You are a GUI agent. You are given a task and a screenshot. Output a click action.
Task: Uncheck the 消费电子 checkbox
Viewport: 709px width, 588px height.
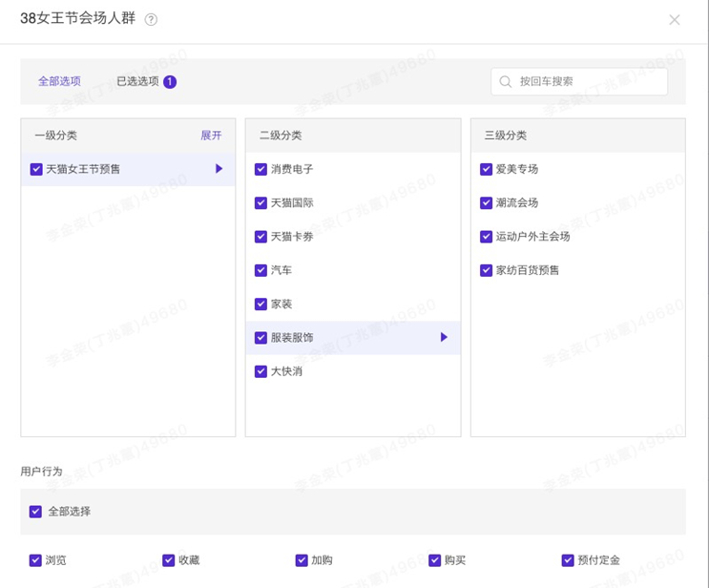coord(261,169)
